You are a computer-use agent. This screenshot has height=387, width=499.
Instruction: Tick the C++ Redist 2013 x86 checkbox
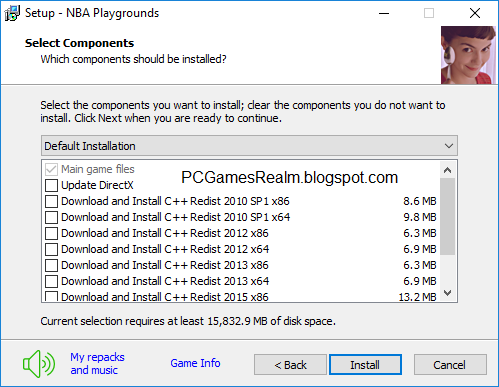(x=51, y=265)
